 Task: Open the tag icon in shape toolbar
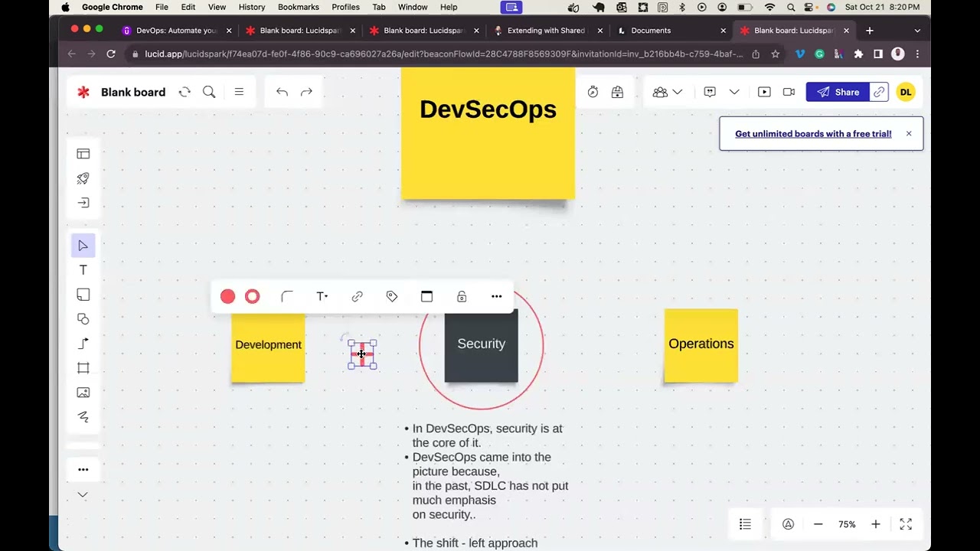(x=392, y=296)
